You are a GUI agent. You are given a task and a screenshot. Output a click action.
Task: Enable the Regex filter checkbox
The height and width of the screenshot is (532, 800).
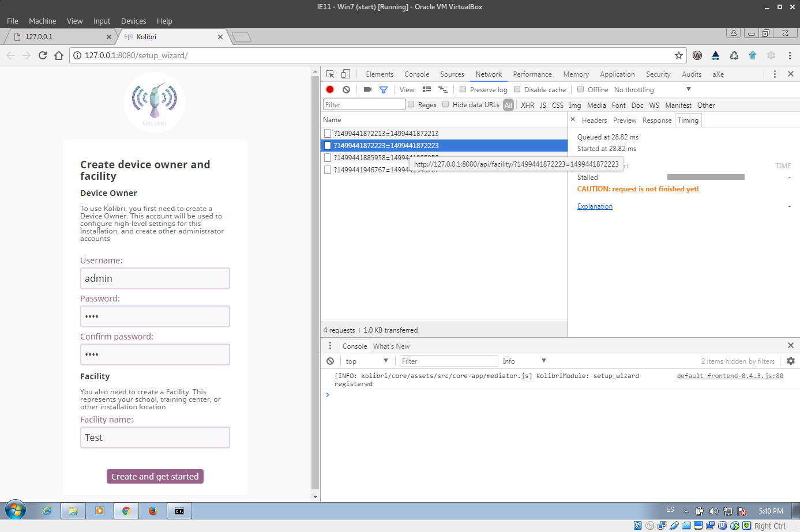tap(411, 104)
